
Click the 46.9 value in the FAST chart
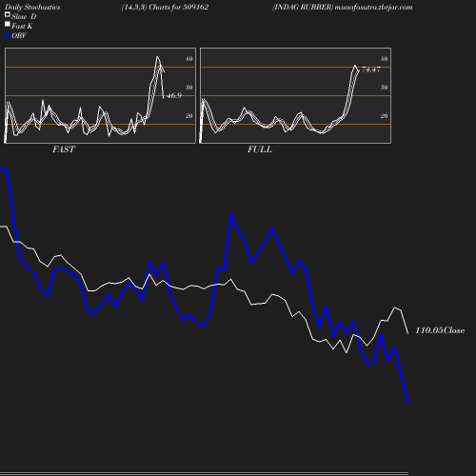click(174, 95)
